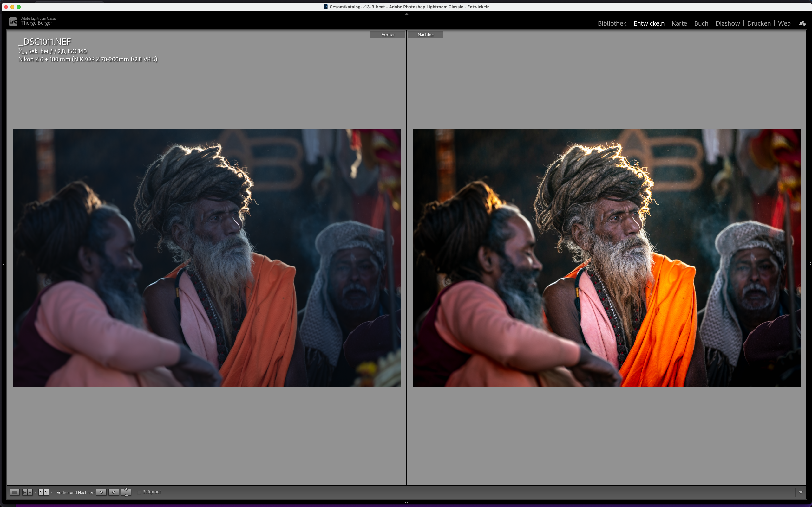
Task: Open Before/After layout options dropdown arrow
Action: click(x=52, y=492)
